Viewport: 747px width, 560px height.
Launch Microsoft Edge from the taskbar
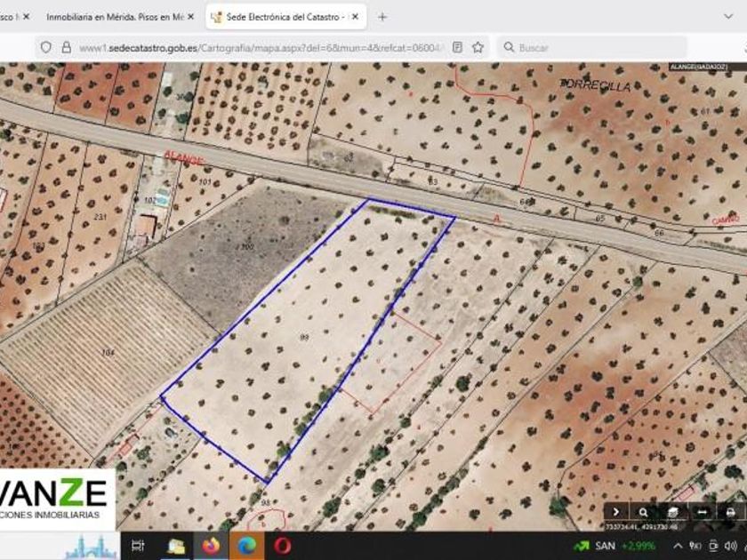[246, 546]
